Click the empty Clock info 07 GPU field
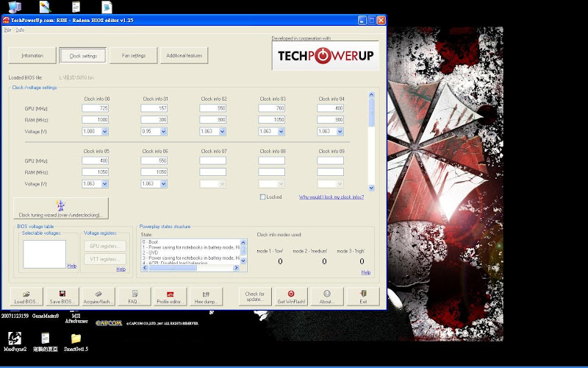This screenshot has width=588, height=368. [x=213, y=160]
